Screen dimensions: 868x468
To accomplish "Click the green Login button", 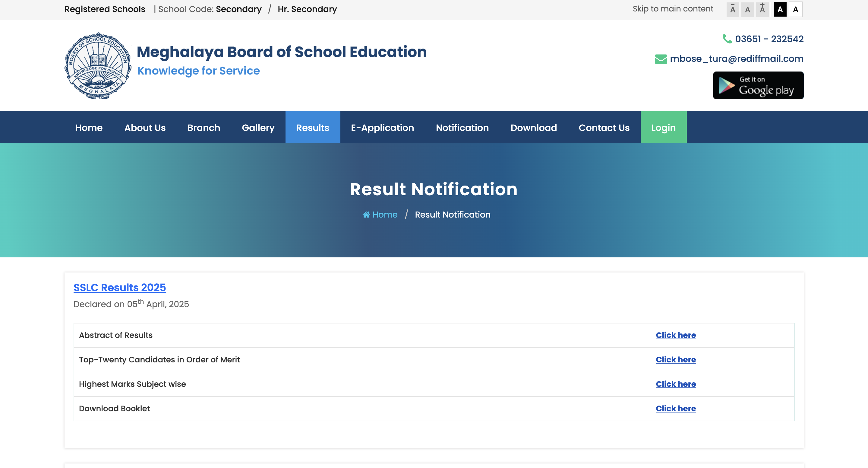I will point(663,127).
